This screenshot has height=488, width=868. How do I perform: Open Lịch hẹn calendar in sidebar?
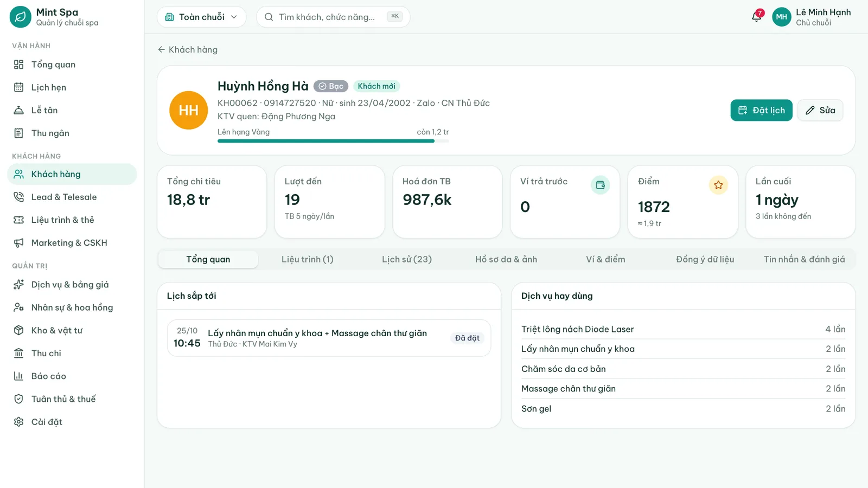(x=72, y=87)
